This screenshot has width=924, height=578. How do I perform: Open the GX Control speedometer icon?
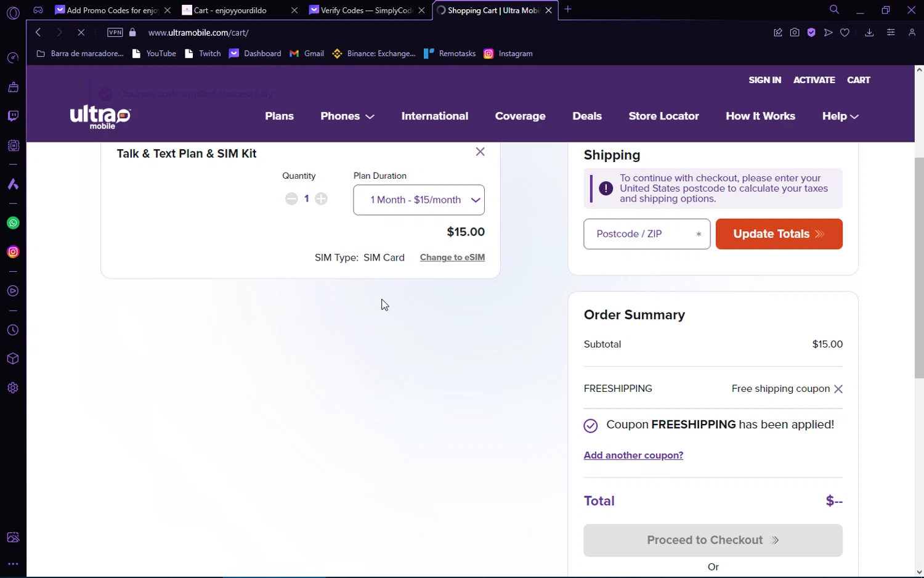(13, 58)
